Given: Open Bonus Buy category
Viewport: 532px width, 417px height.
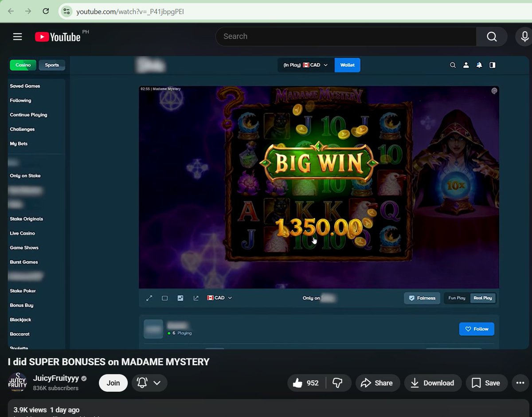Looking at the screenshot, I should 22,305.
